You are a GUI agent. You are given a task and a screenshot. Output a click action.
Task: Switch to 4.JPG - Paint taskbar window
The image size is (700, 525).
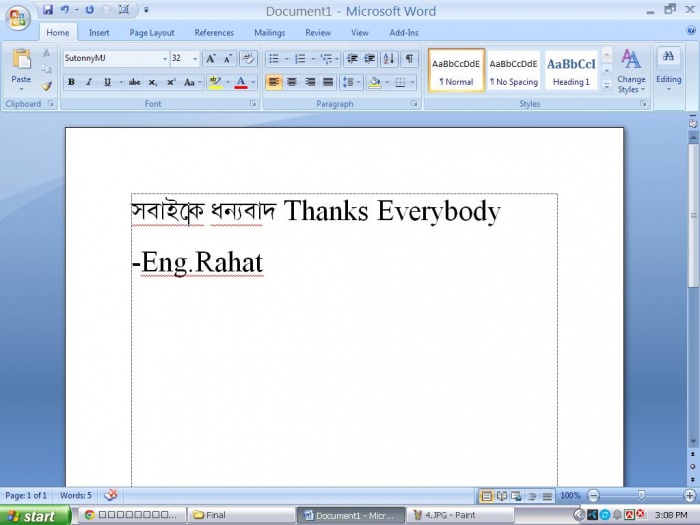click(x=460, y=515)
